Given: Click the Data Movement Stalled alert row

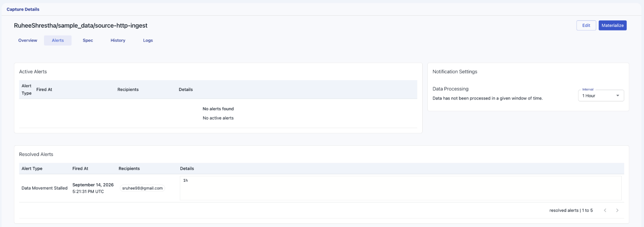Looking at the screenshot, I should pyautogui.click(x=322, y=188).
